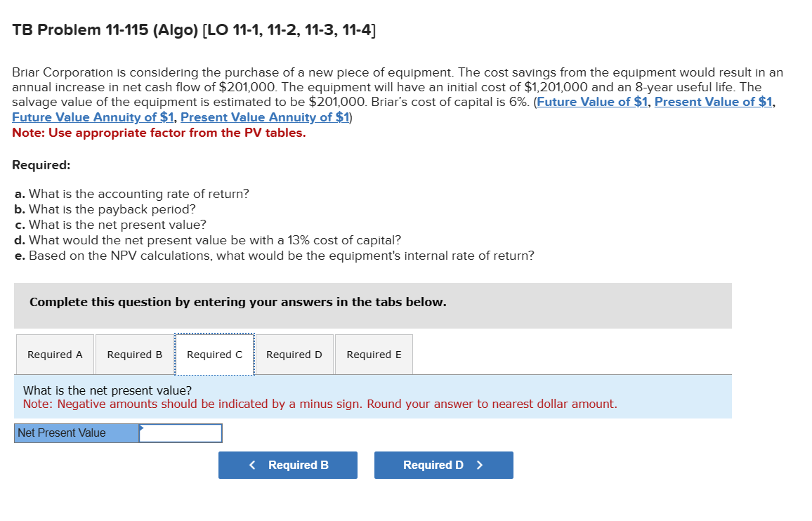This screenshot has width=812, height=521.
Task: Open the Present Value of $1 table link
Action: (713, 102)
